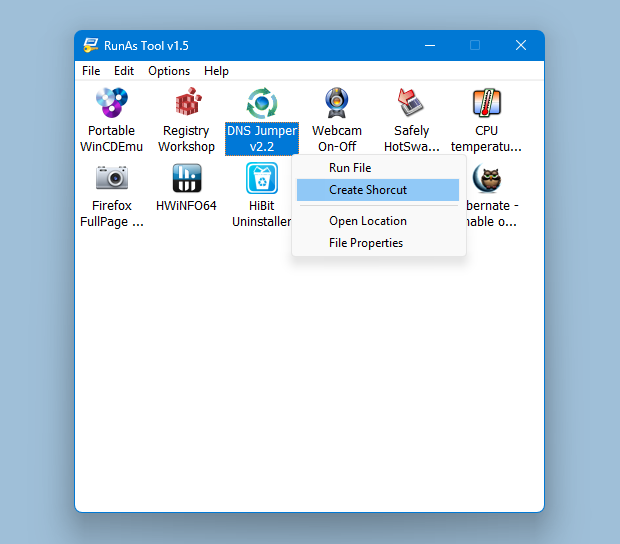Image resolution: width=620 pixels, height=544 pixels.
Task: Open the Help menu
Action: [216, 71]
